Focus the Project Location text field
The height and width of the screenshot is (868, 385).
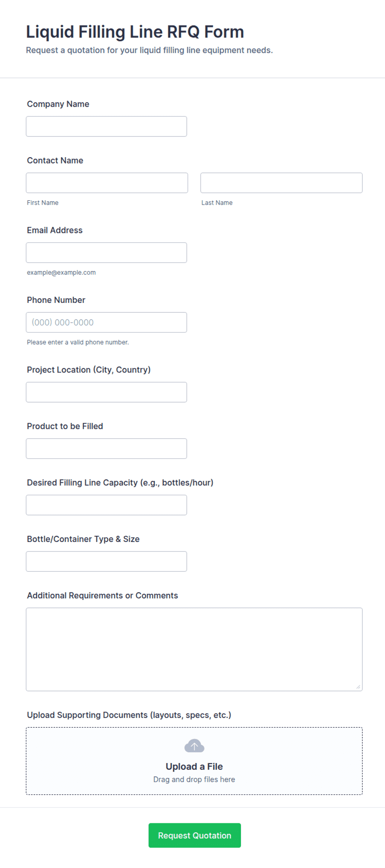(106, 392)
